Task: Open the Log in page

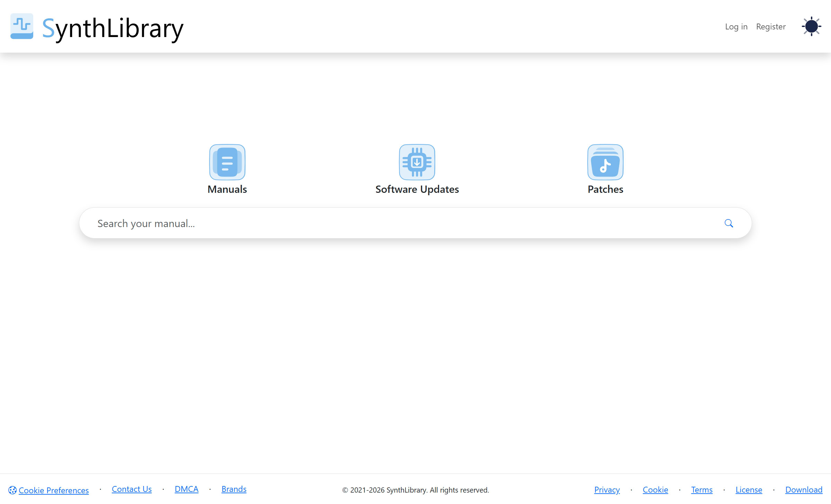Action: pyautogui.click(x=736, y=27)
